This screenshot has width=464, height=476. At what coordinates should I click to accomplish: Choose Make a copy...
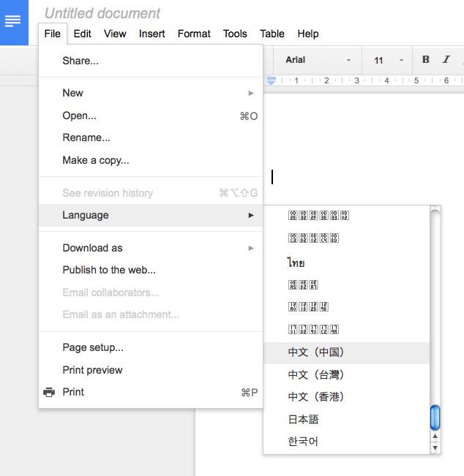151,160
